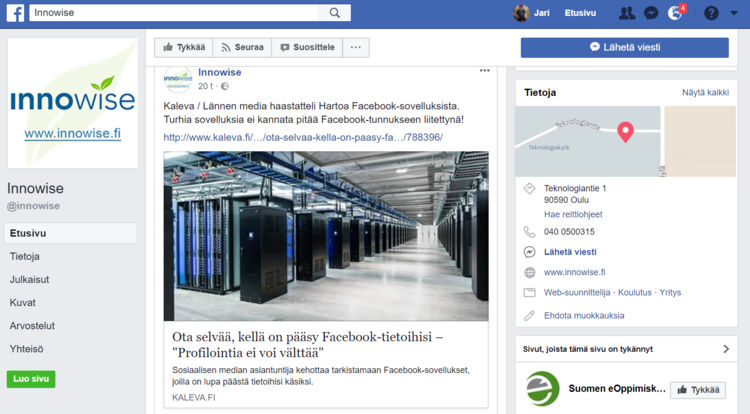Open the friend requests icon
The width and height of the screenshot is (750, 414).
click(x=627, y=13)
